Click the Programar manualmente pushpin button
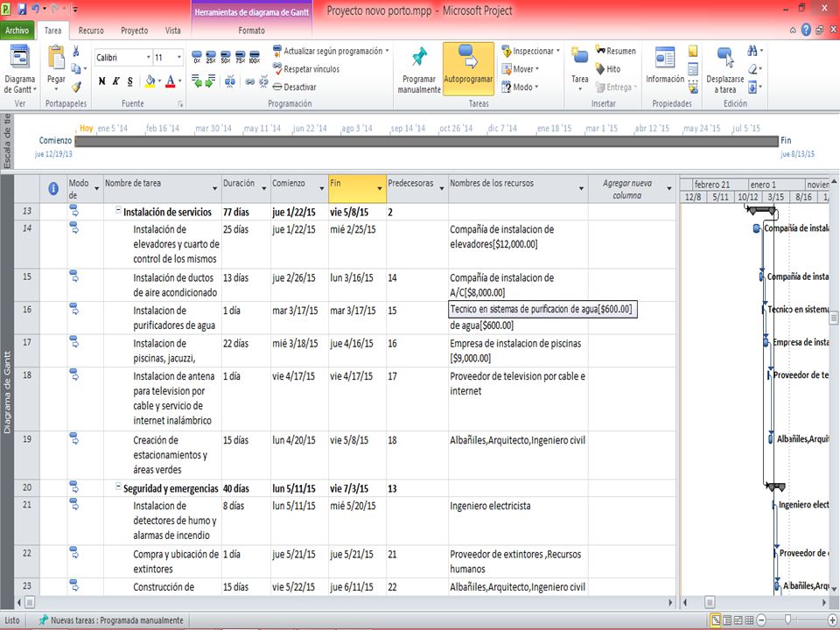This screenshot has width=840, height=630. point(419,70)
